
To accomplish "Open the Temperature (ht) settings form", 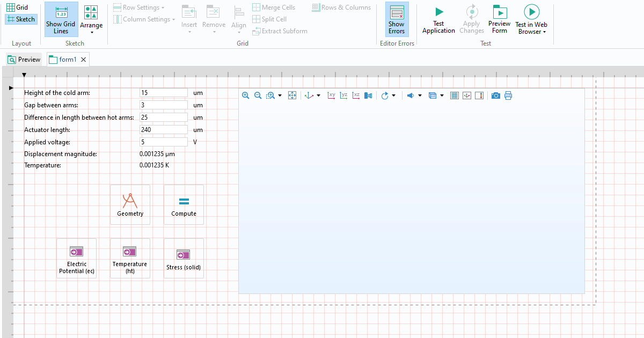I will [x=130, y=251].
